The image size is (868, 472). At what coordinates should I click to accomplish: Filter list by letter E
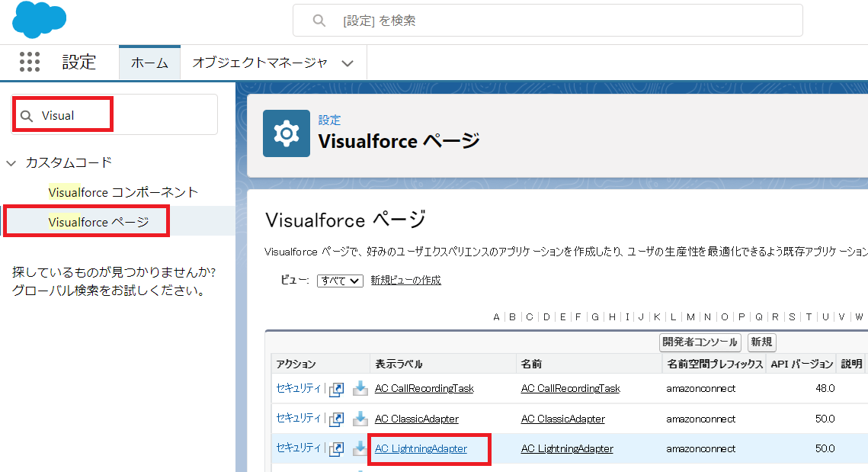click(x=563, y=317)
